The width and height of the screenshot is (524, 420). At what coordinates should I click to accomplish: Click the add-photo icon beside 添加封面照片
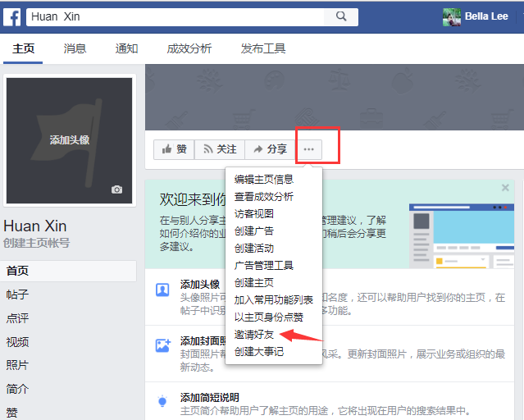point(163,345)
